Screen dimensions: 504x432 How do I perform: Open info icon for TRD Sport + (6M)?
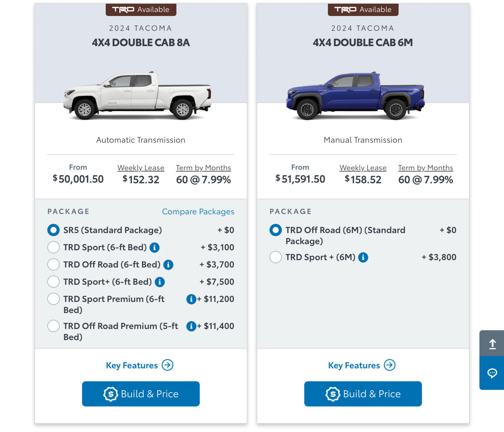click(x=363, y=257)
